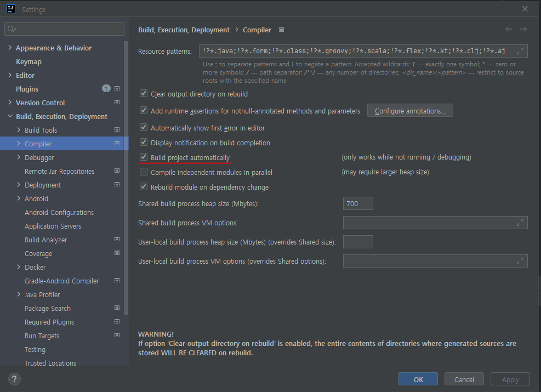This screenshot has height=392, width=541.
Task: Click project-level icon next to Compiler breadcrumb
Action: coord(282,30)
